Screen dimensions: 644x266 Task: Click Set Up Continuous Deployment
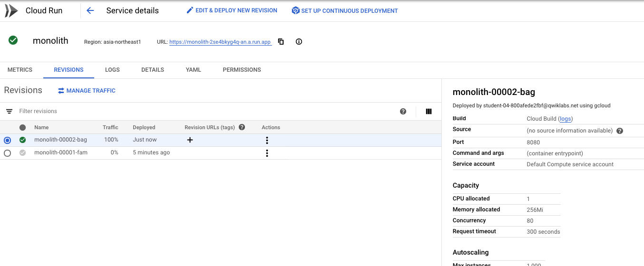345,10
